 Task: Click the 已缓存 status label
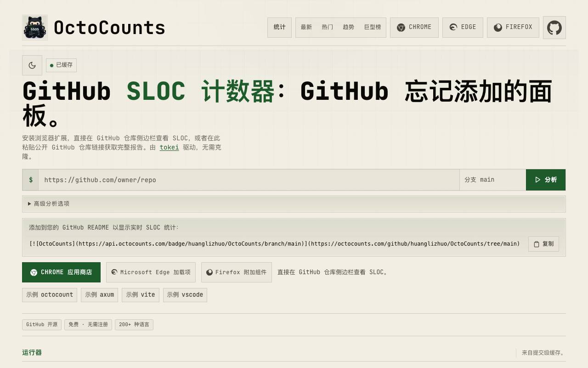[64, 65]
